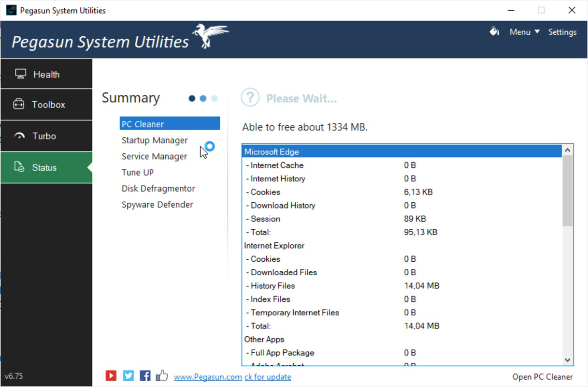Click the Health monitor icon
Viewport: 588px width, 387px height.
click(x=20, y=74)
